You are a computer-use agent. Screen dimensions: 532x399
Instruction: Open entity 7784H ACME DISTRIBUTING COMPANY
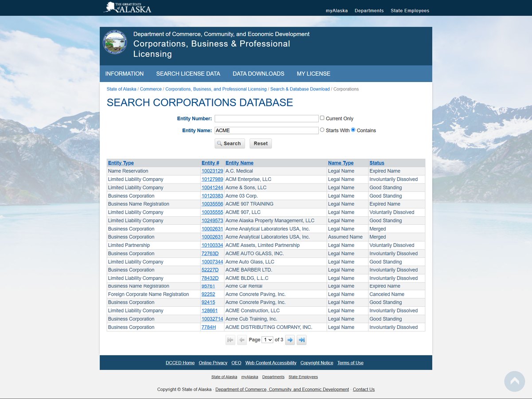click(x=209, y=327)
